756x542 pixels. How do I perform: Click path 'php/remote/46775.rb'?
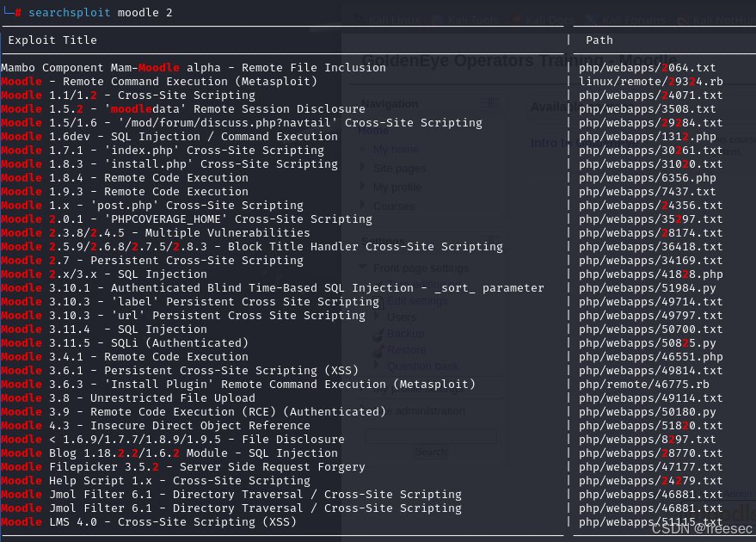coord(643,384)
